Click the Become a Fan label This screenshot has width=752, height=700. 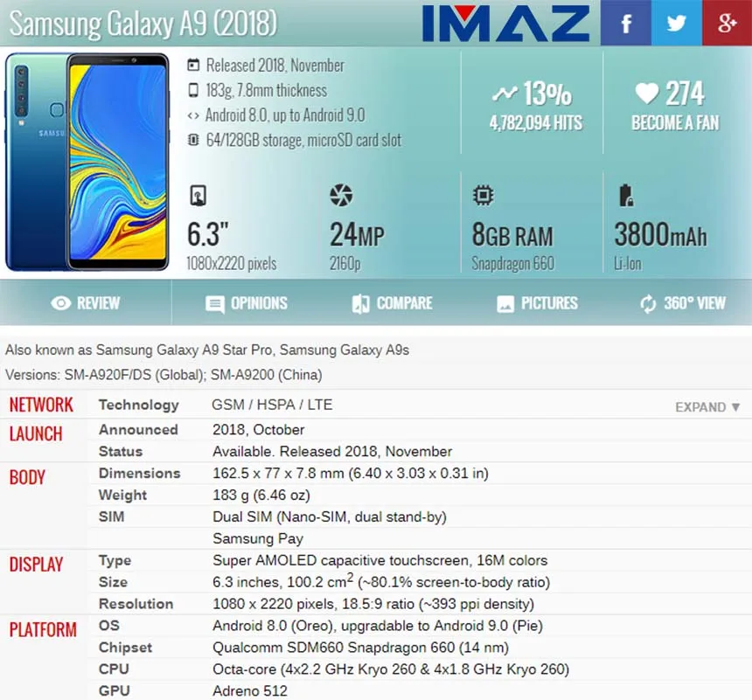pyautogui.click(x=675, y=122)
